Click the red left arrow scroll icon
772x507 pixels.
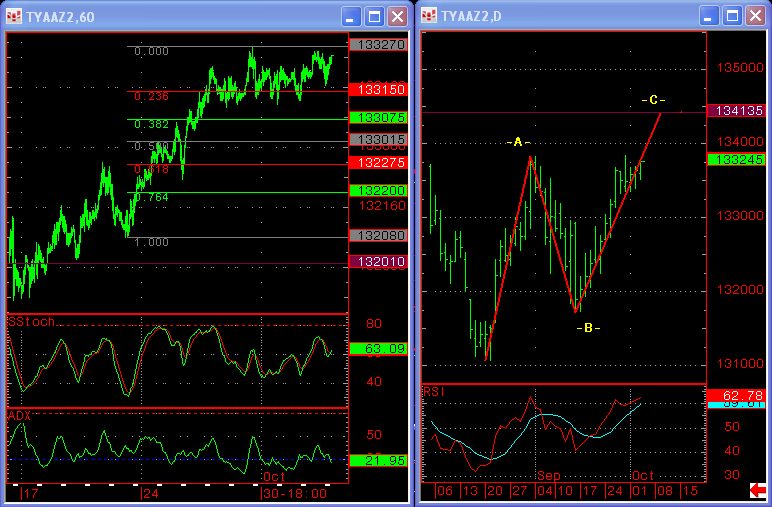[x=758, y=491]
